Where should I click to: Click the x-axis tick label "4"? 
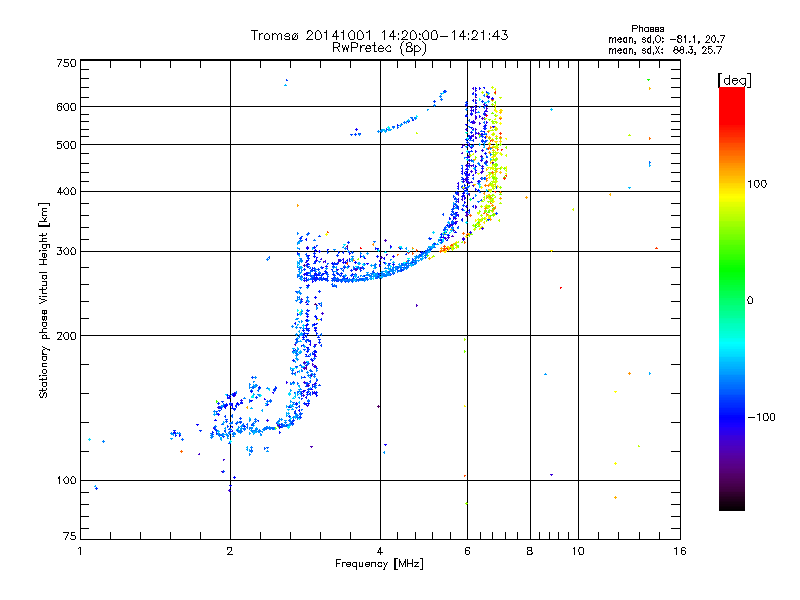tap(380, 552)
